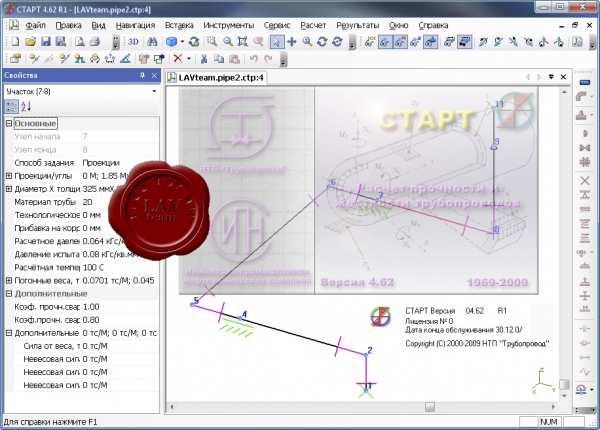The height and width of the screenshot is (430, 600).
Task: Click the Properties window icon in the second toolbar
Action: pos(15,59)
